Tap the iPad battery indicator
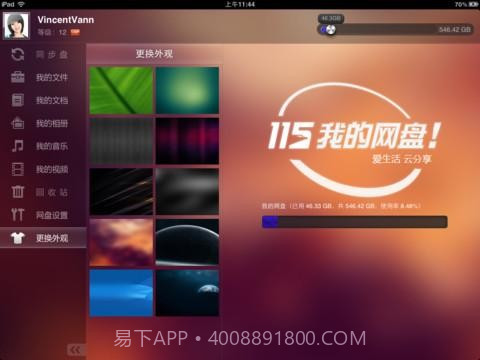480x360 pixels. (x=474, y=4)
